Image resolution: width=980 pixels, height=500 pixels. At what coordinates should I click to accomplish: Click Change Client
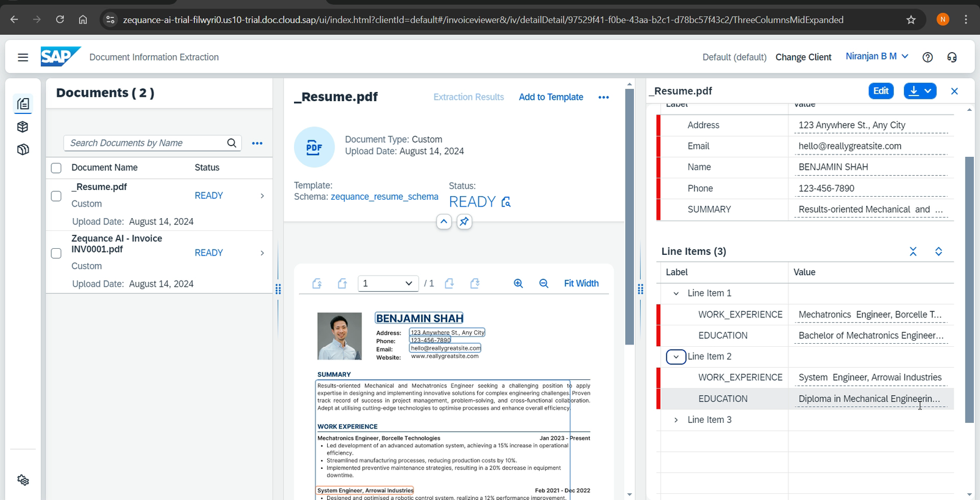pyautogui.click(x=804, y=57)
